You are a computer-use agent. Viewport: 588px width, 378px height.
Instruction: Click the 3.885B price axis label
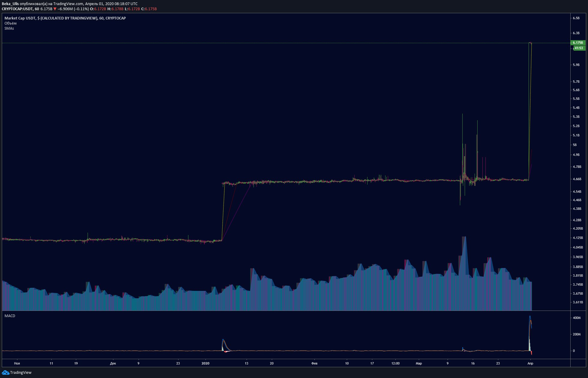point(578,267)
